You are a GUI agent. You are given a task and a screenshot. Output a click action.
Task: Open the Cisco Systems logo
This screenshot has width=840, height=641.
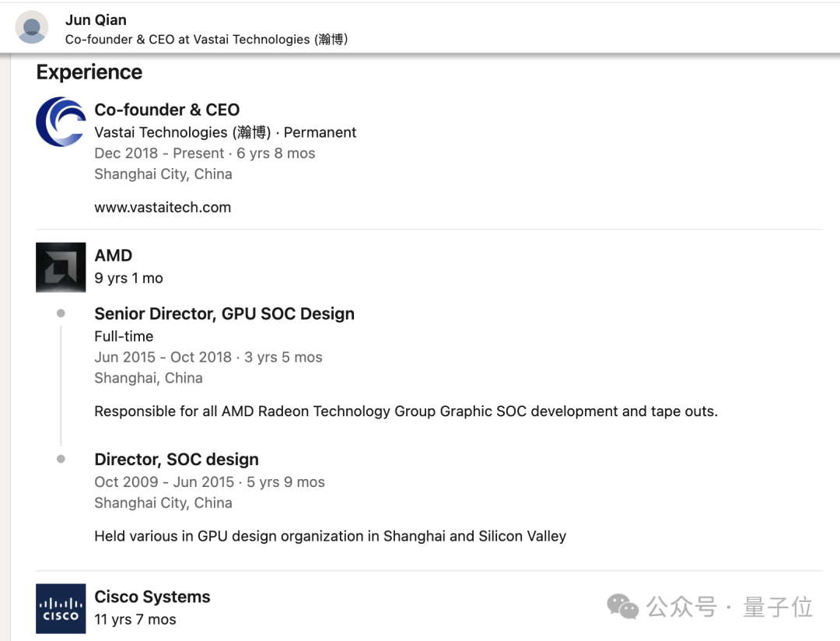pyautogui.click(x=61, y=608)
